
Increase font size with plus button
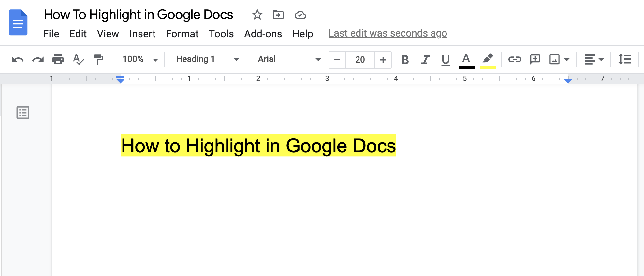point(383,60)
